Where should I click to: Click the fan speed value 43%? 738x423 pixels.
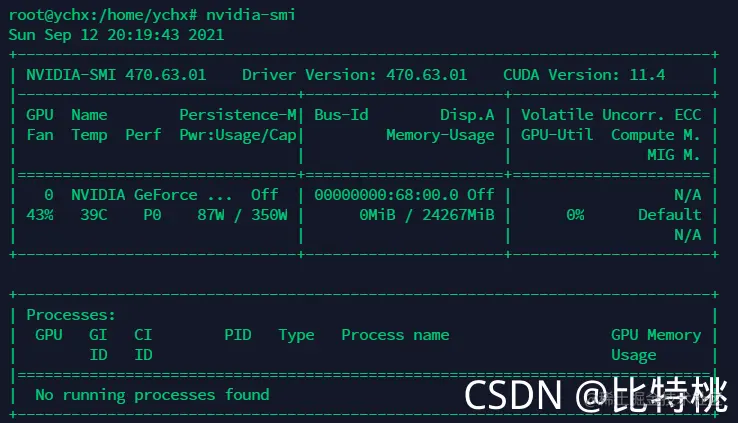pyautogui.click(x=40, y=215)
